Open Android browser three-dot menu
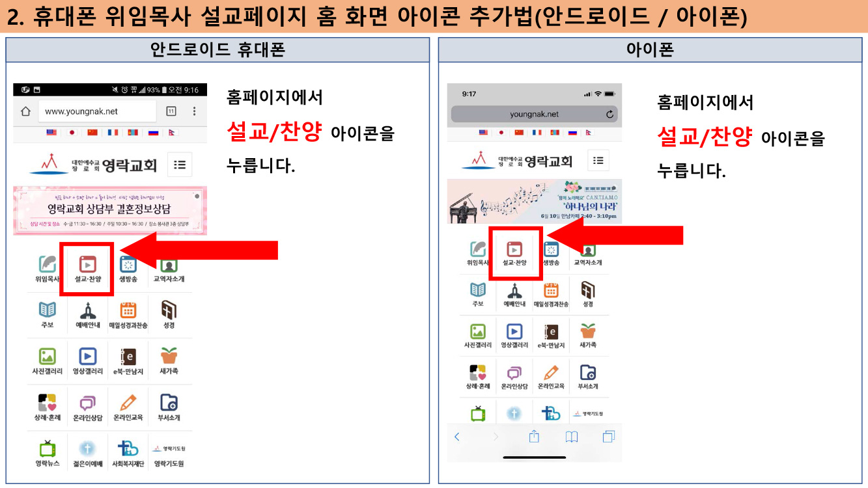Screen dimensions: 868x488 click(x=194, y=111)
